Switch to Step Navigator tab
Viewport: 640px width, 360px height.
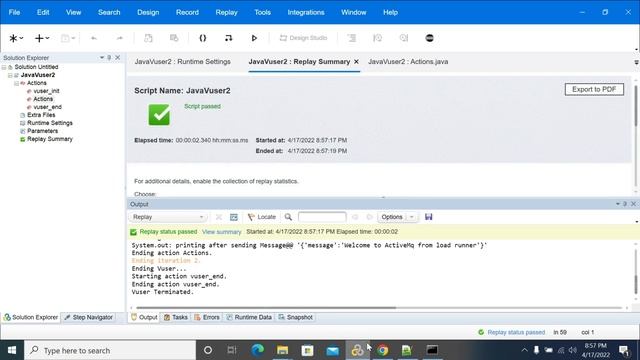coord(88,317)
